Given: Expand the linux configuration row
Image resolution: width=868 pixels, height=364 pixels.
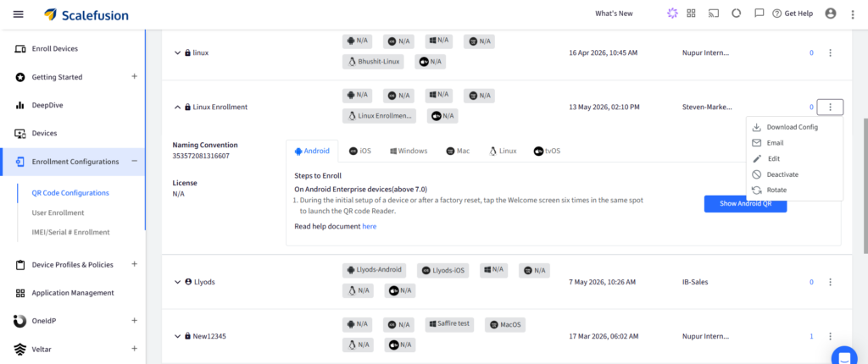Looking at the screenshot, I should (x=177, y=53).
